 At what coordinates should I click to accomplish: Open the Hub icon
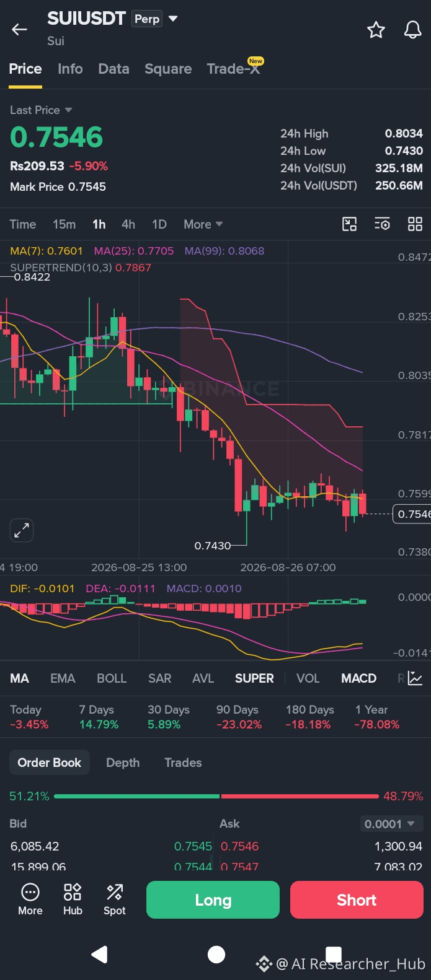tap(73, 899)
